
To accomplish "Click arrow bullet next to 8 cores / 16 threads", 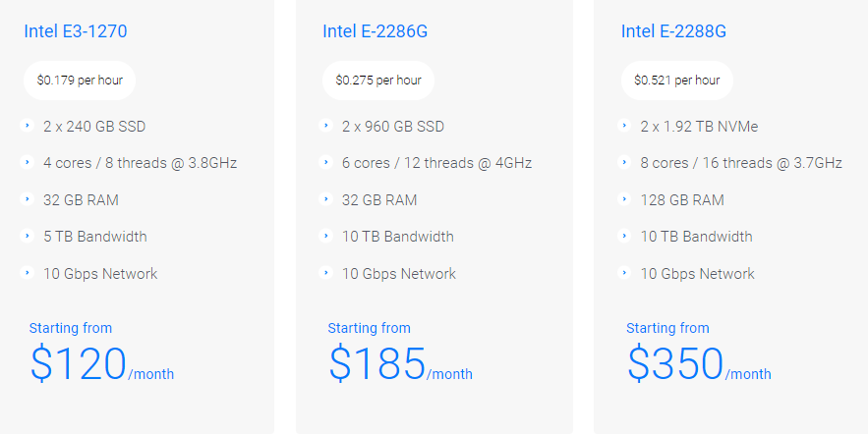I will pyautogui.click(x=624, y=162).
